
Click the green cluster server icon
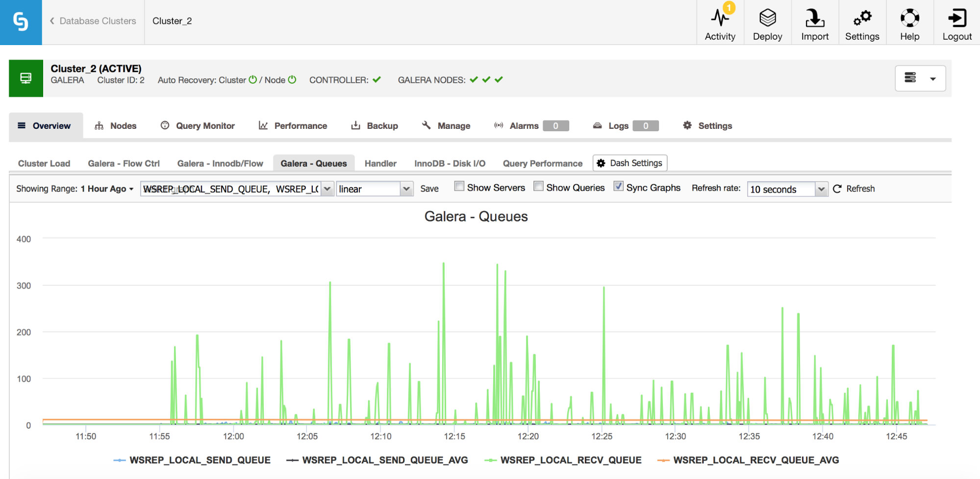coord(26,78)
